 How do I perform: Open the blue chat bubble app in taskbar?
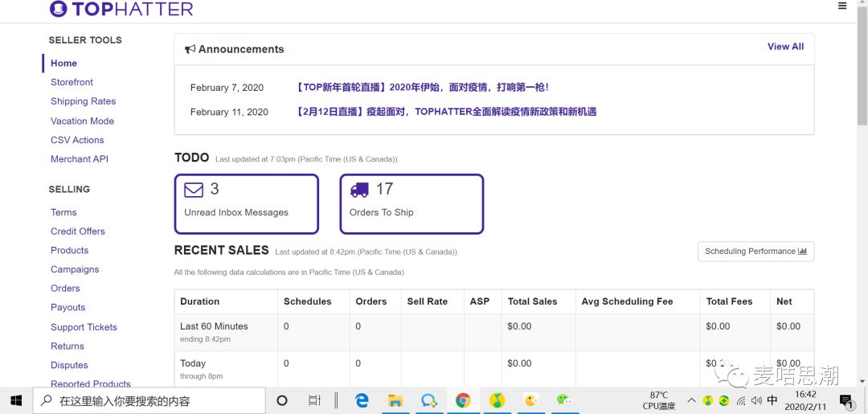[429, 400]
